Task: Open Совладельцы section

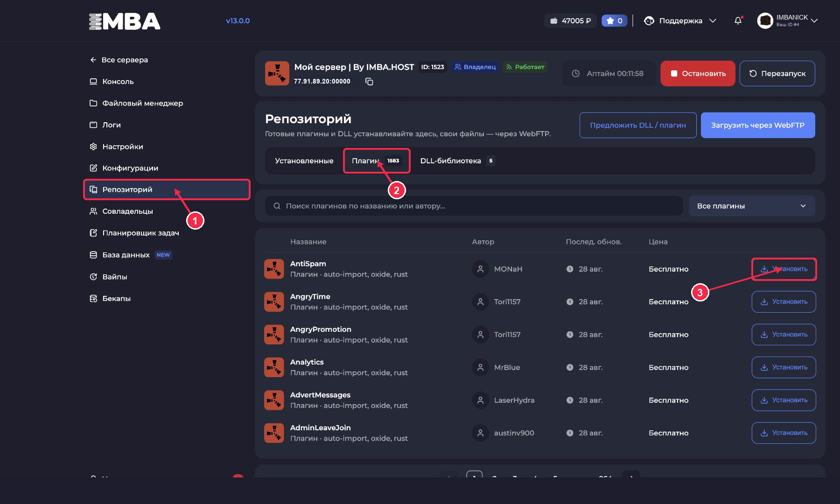Action: 121,211
